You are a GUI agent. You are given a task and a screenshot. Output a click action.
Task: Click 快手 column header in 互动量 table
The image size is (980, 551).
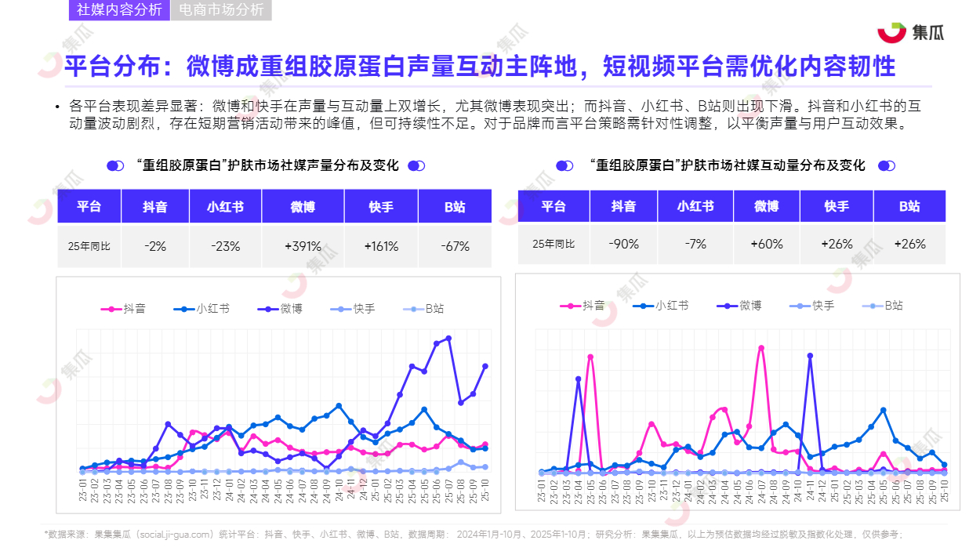pyautogui.click(x=837, y=206)
